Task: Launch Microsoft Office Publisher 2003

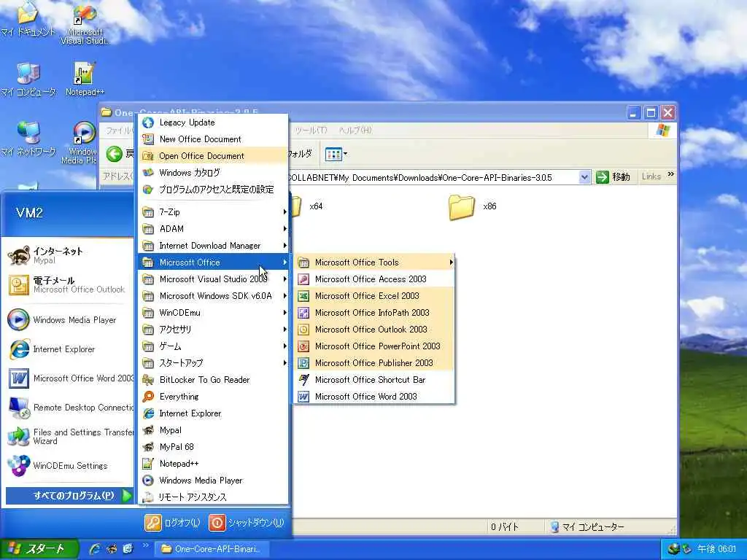Action: [x=374, y=363]
